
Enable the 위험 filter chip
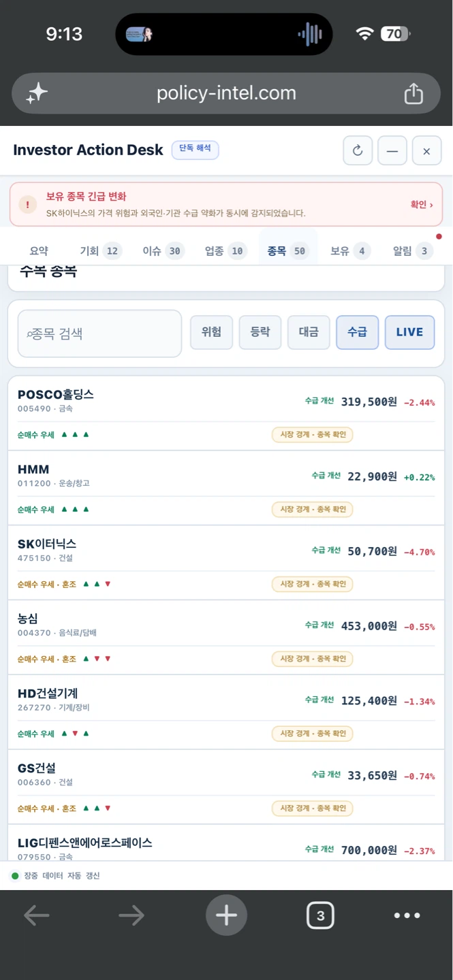click(x=211, y=332)
